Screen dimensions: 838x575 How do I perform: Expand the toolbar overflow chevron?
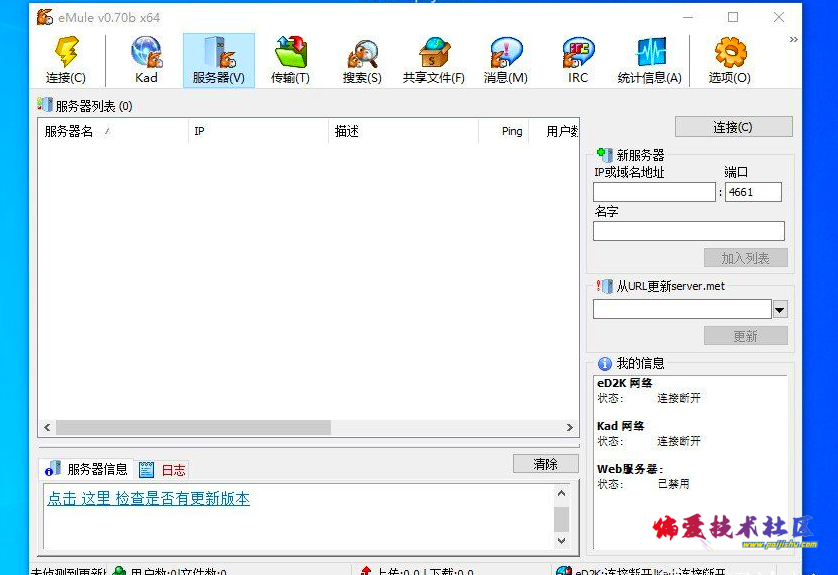pyautogui.click(x=793, y=40)
